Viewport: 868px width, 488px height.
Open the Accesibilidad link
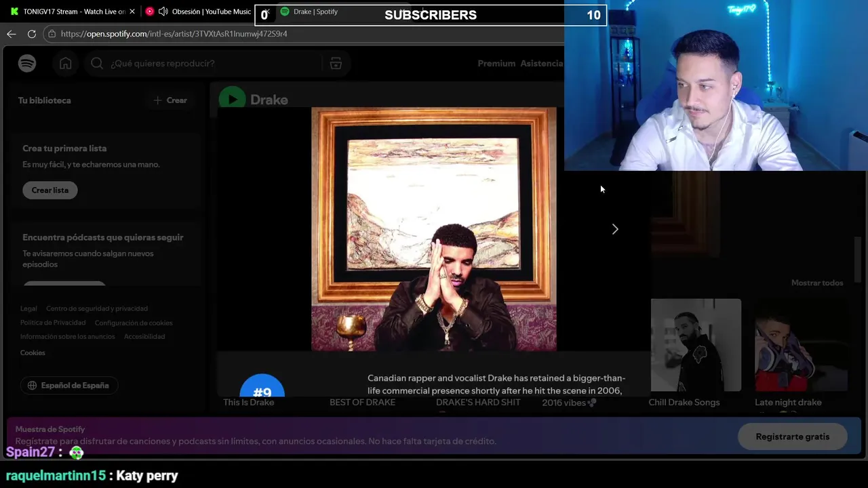[x=144, y=336]
